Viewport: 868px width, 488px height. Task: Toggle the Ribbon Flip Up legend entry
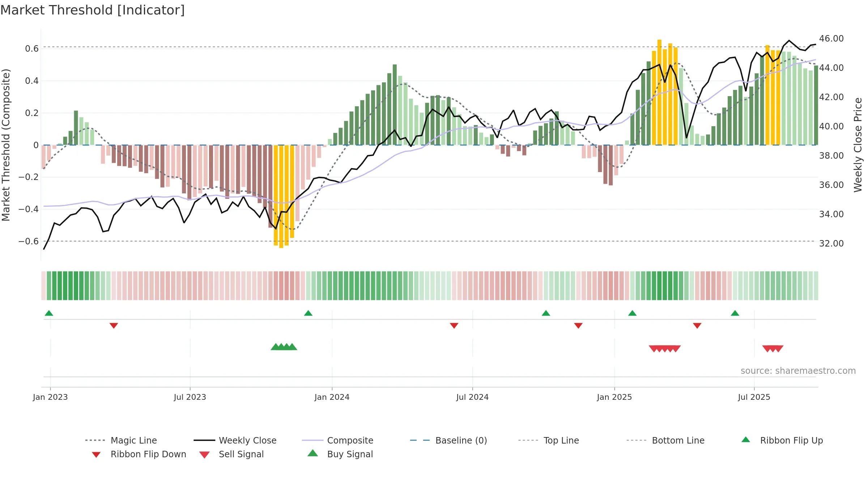(782, 440)
